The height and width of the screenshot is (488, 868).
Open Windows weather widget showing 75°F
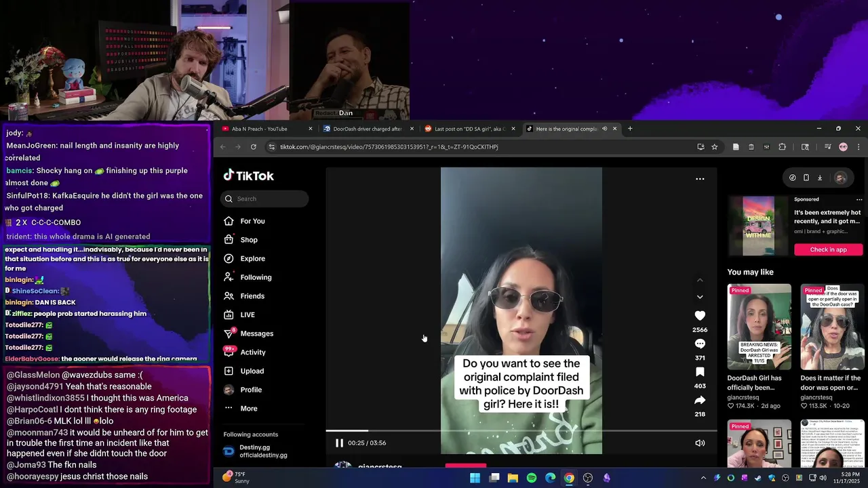tap(236, 478)
